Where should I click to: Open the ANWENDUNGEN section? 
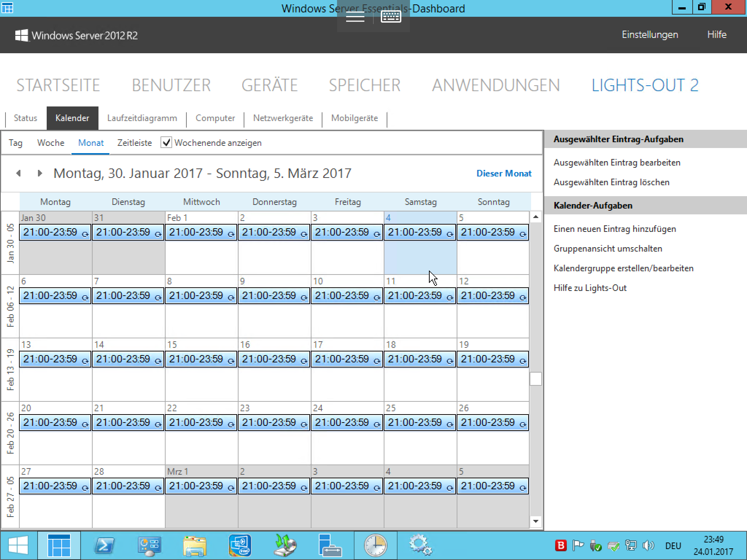(496, 85)
